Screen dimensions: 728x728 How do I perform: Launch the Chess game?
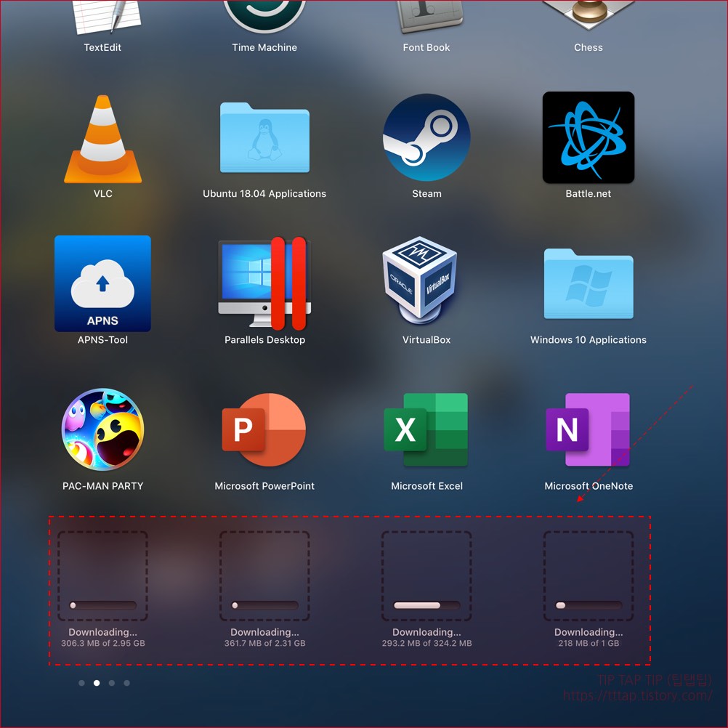pyautogui.click(x=589, y=15)
